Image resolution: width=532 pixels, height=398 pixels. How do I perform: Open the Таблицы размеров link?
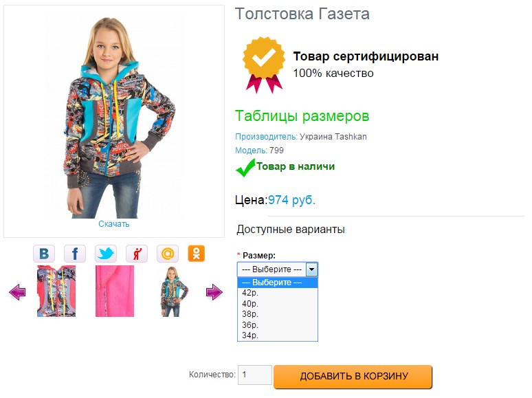point(302,116)
